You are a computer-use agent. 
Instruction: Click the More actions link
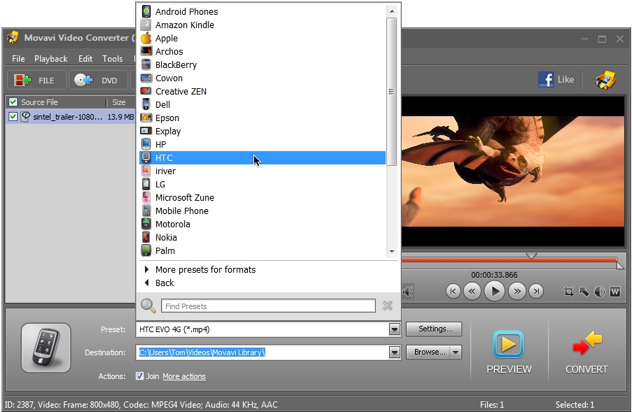pyautogui.click(x=184, y=377)
